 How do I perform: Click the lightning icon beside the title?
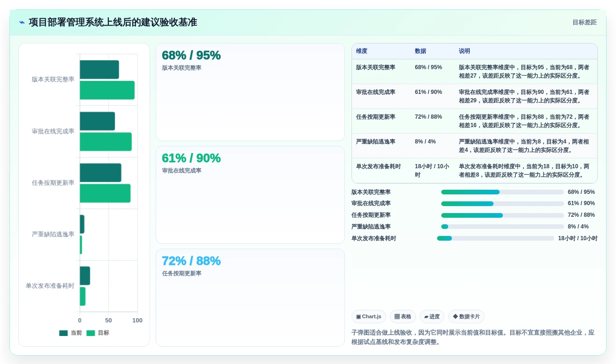pyautogui.click(x=21, y=22)
